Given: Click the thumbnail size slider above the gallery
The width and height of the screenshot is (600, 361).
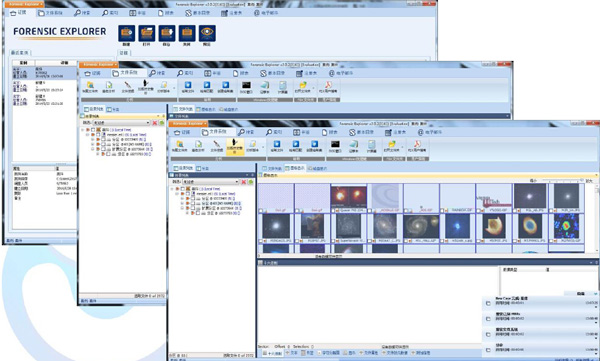Looking at the screenshot, I should tap(561, 180).
